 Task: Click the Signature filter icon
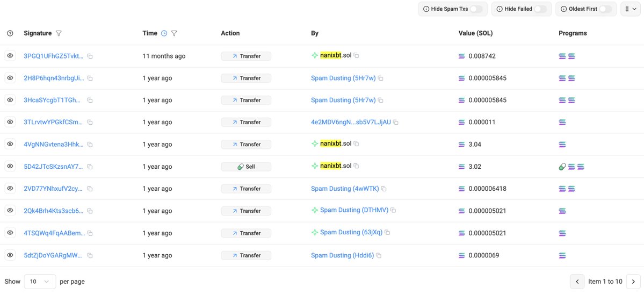click(59, 33)
